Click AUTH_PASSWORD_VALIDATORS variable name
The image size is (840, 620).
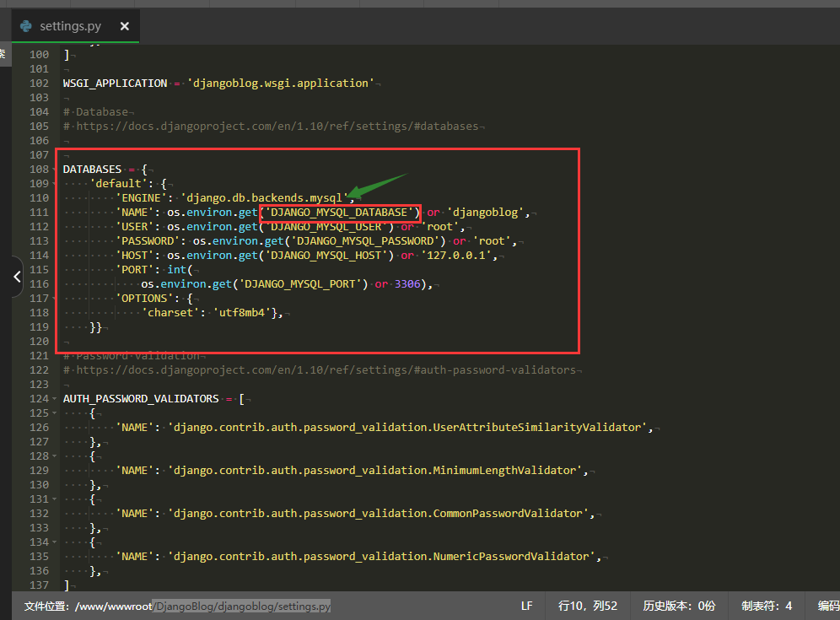141,399
